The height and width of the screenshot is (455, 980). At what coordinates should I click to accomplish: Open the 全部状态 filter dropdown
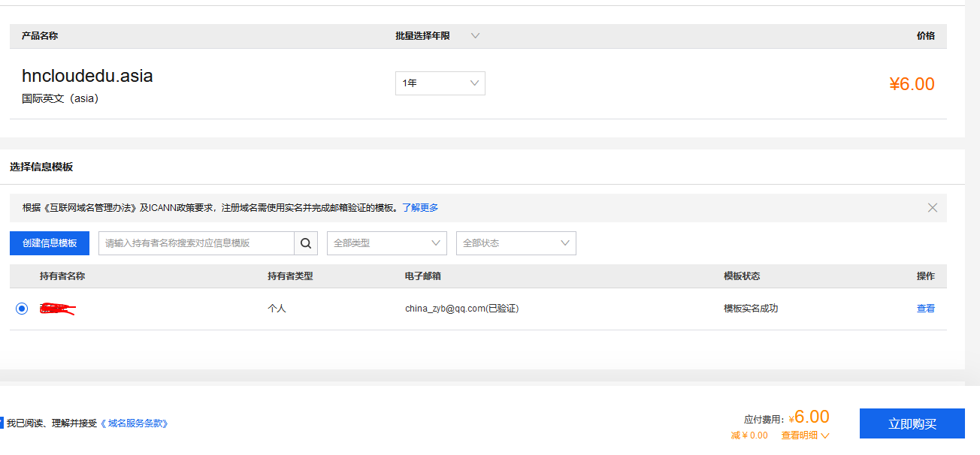pyautogui.click(x=516, y=243)
